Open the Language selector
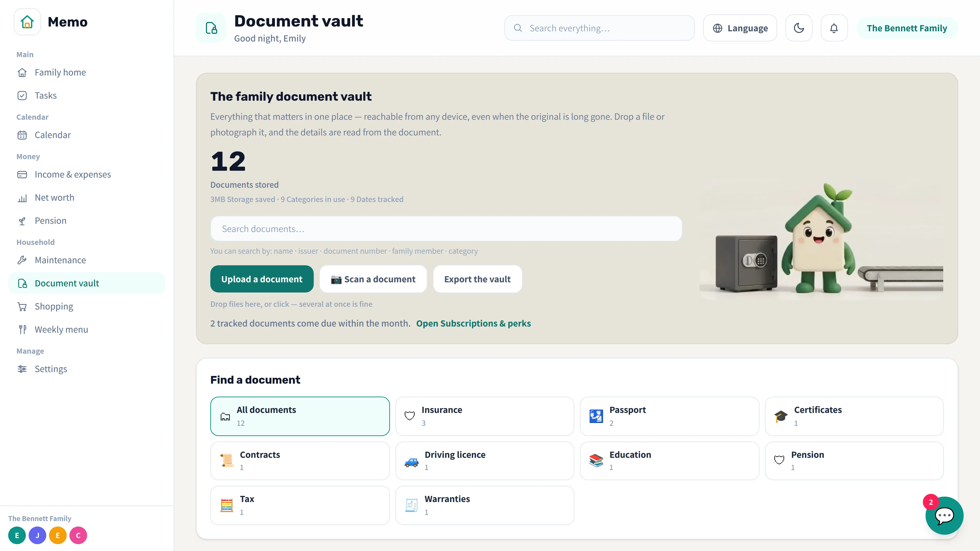The image size is (980, 551). coord(740,28)
